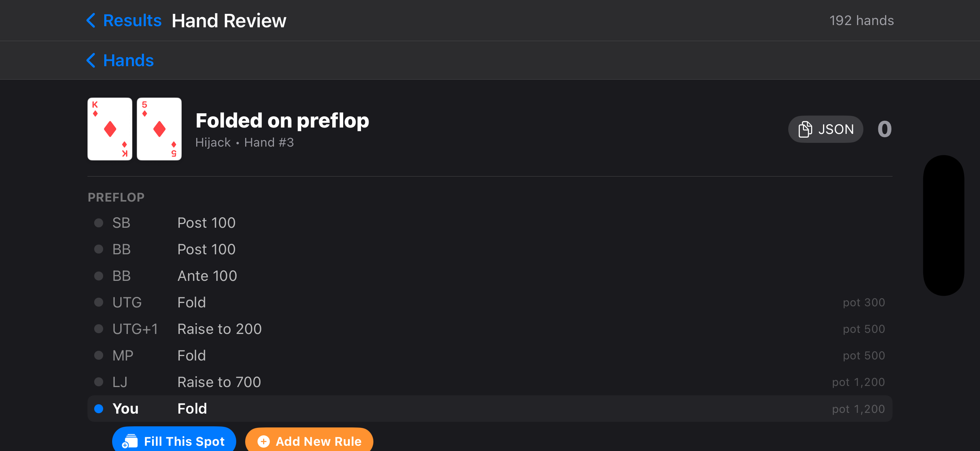Go back to Results page
This screenshot has height=451, width=980.
(x=132, y=21)
